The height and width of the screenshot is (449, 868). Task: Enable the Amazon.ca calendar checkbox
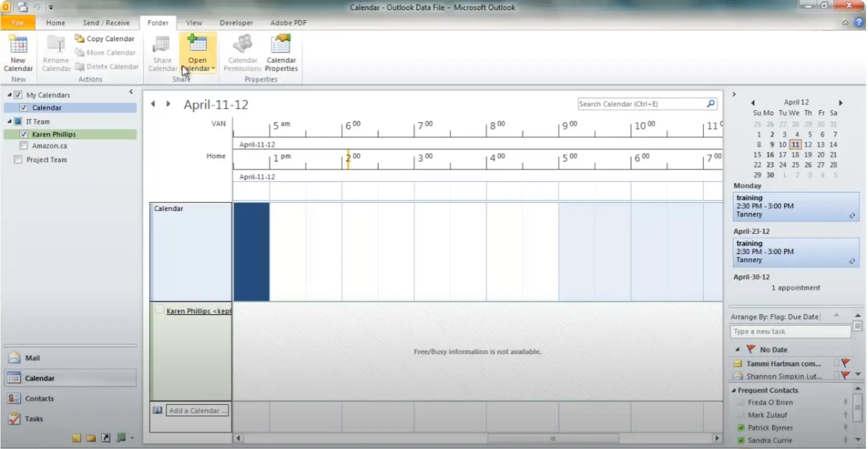(23, 146)
